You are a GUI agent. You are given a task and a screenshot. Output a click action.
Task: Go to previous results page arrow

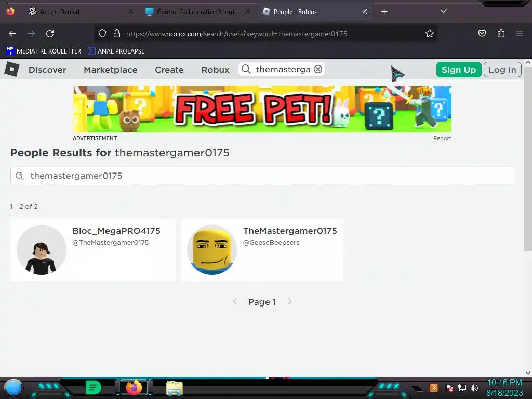pyautogui.click(x=235, y=302)
